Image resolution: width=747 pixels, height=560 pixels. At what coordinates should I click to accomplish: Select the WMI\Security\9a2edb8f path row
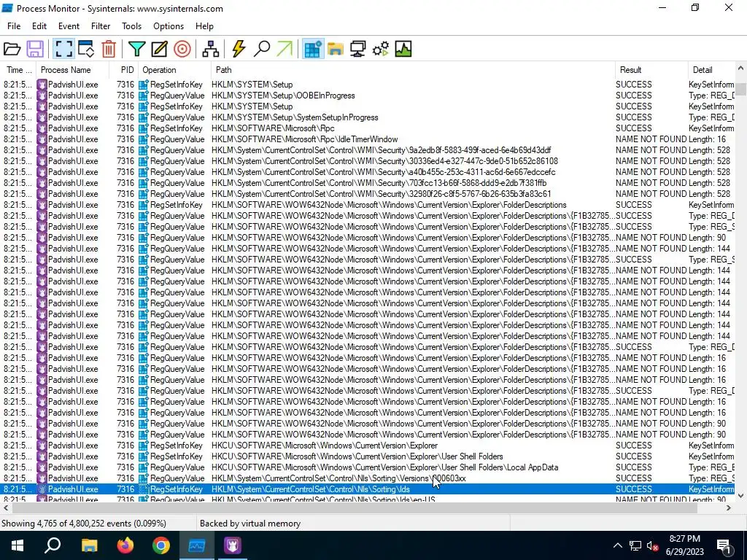pos(368,150)
